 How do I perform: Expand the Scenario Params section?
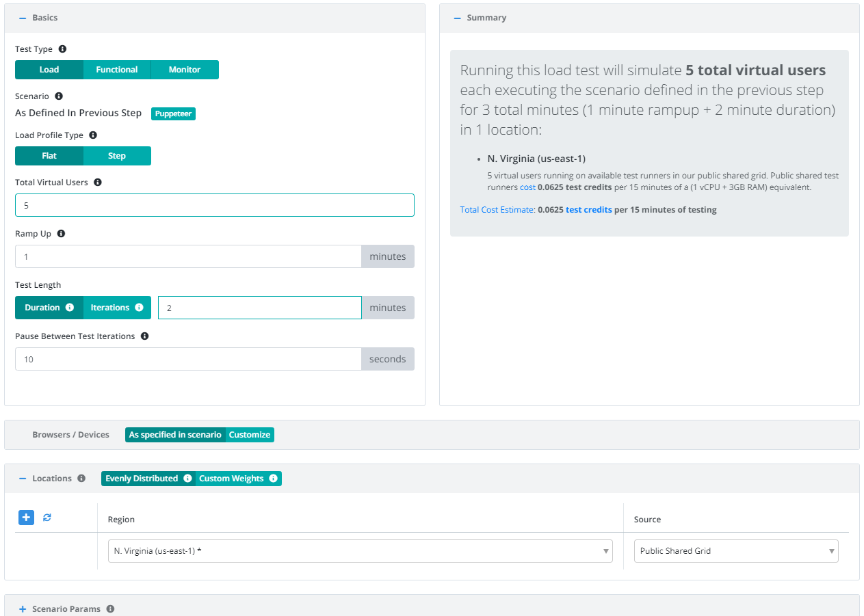coord(23,609)
